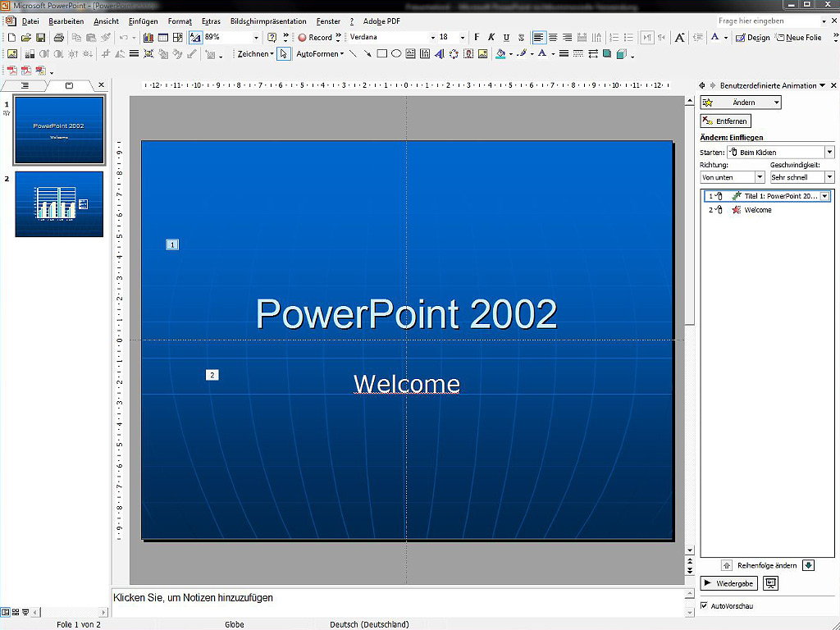The image size is (840, 630).
Task: Open the Einfügen menu
Action: [x=143, y=21]
